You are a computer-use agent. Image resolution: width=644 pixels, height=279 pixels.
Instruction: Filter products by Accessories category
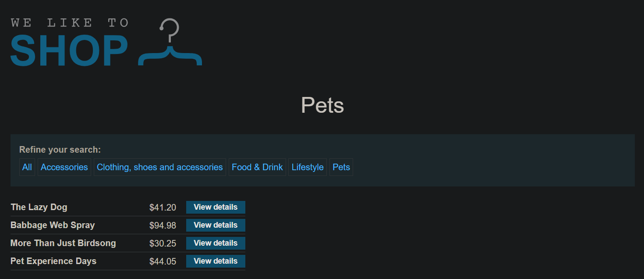click(x=64, y=167)
